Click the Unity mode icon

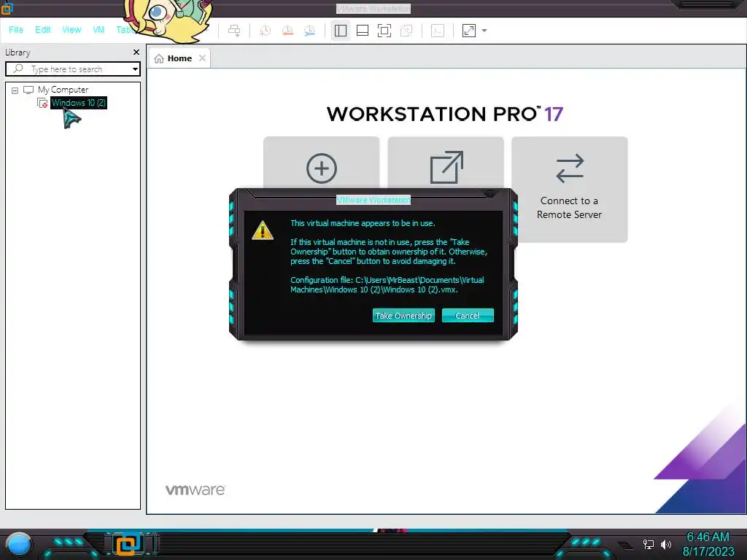click(x=406, y=31)
